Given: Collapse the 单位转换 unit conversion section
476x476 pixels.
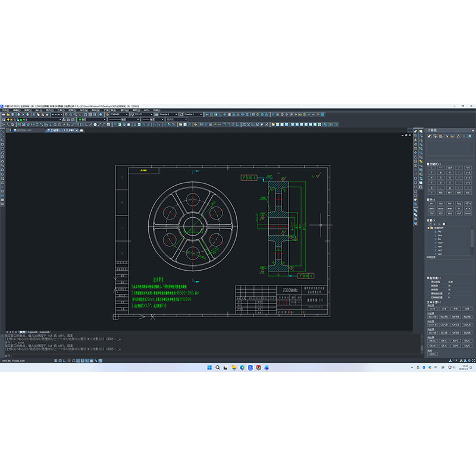Looking at the screenshot, I should [436, 278].
